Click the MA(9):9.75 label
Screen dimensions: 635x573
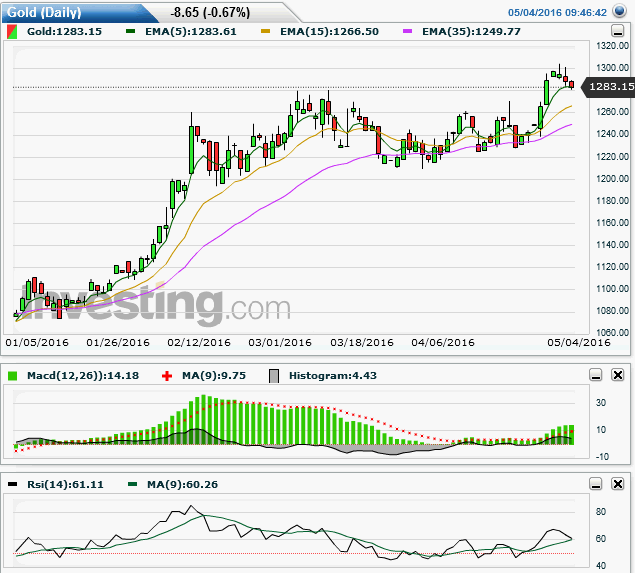pyautogui.click(x=214, y=376)
